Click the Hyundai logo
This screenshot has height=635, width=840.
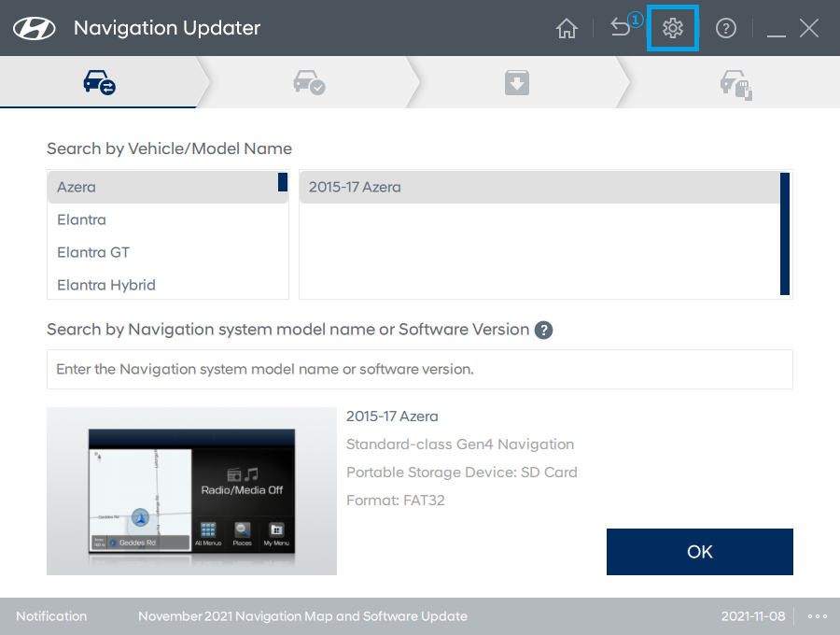[x=34, y=27]
